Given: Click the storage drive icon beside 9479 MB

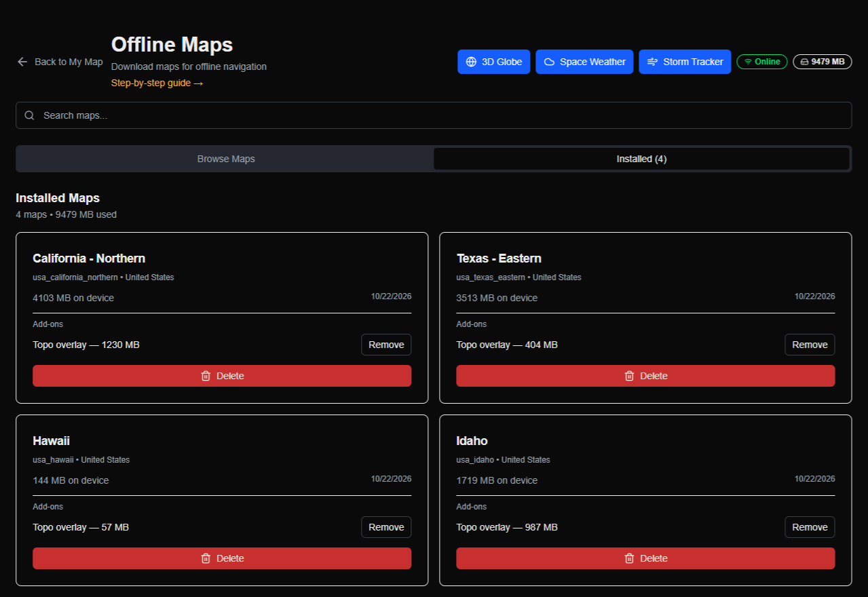Looking at the screenshot, I should (804, 62).
